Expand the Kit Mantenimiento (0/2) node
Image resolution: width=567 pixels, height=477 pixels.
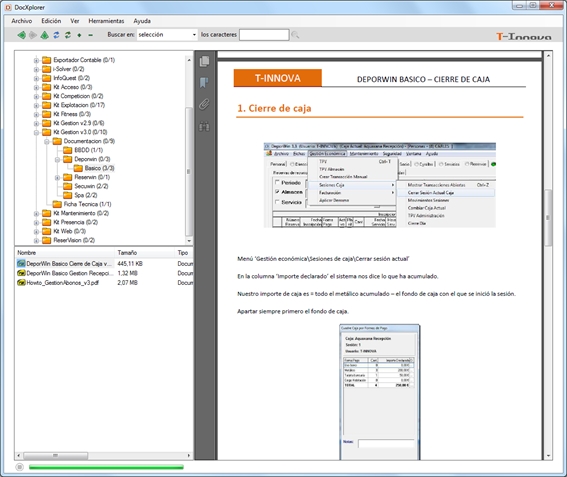click(36, 214)
